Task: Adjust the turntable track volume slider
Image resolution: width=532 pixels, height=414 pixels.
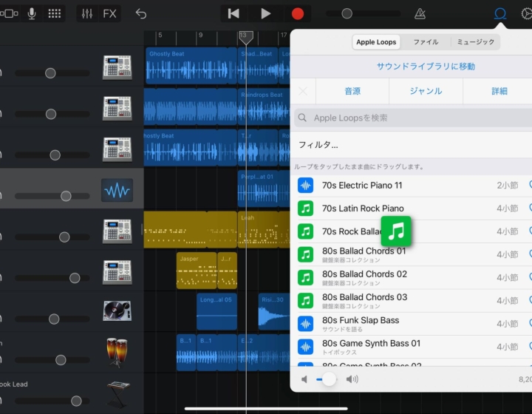Action: (x=52, y=319)
